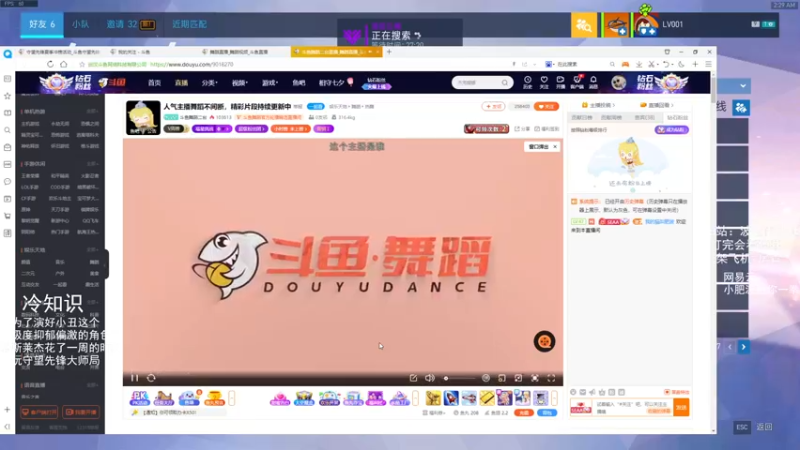Open the 守望先锋 LV001 player profile
This screenshot has width=800, height=450.
[672, 24]
